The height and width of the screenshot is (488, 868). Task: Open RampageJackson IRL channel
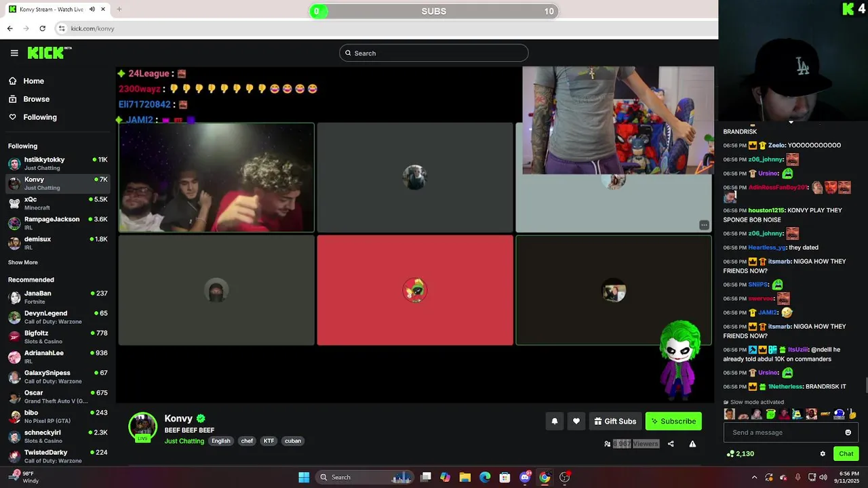coord(58,223)
